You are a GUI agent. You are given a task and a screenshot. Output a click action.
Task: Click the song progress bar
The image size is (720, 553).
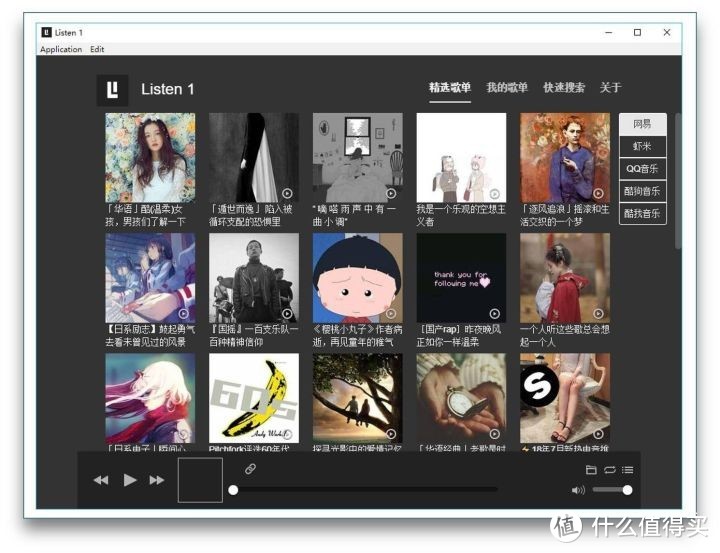click(x=365, y=490)
